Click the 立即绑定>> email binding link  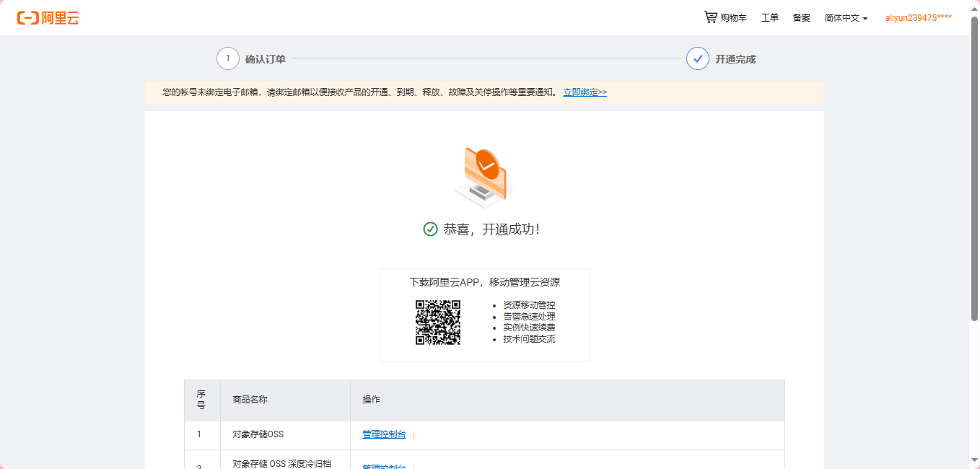585,92
